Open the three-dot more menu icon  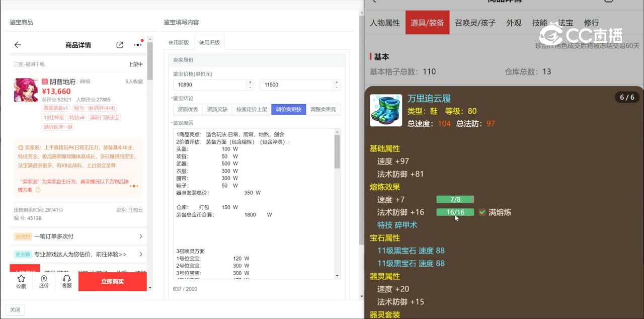[137, 45]
